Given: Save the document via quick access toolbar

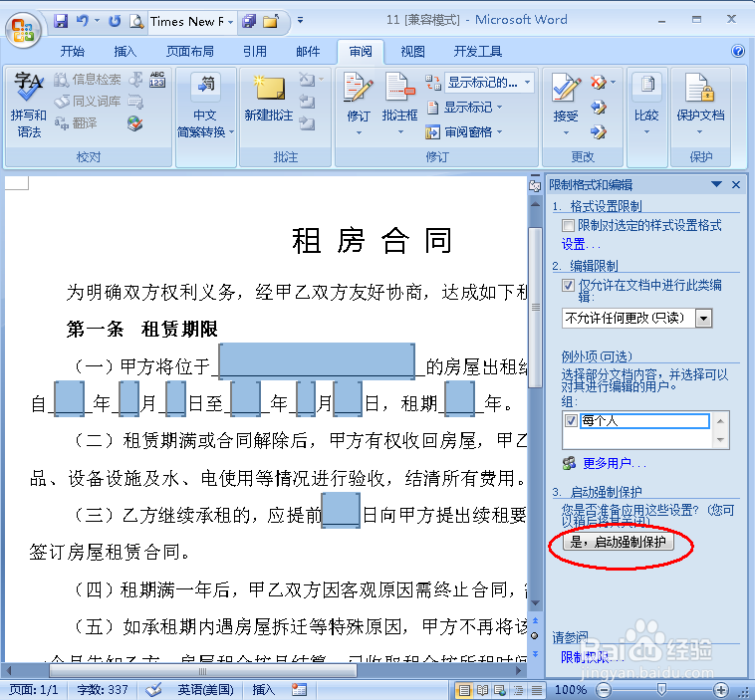Looking at the screenshot, I should pos(61,21).
